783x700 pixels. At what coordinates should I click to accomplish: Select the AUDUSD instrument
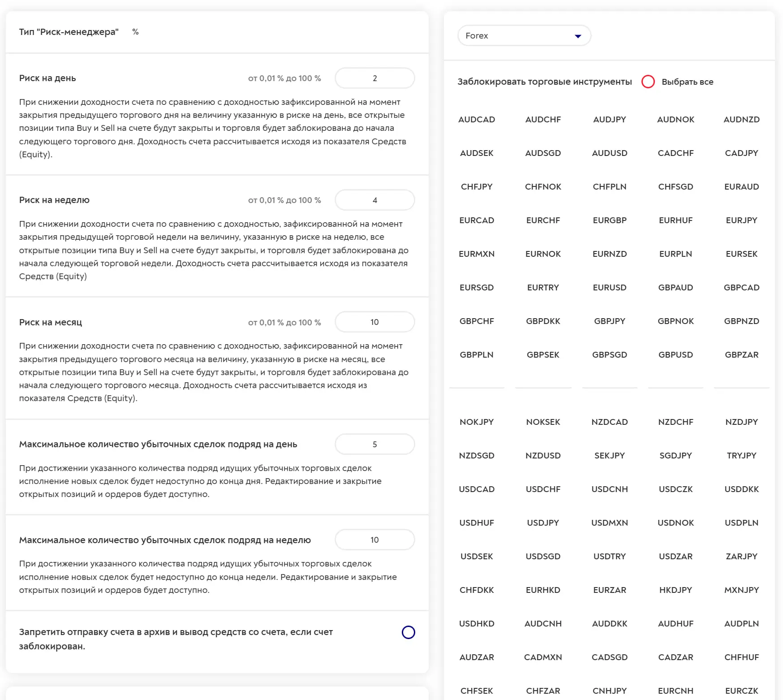click(x=610, y=153)
